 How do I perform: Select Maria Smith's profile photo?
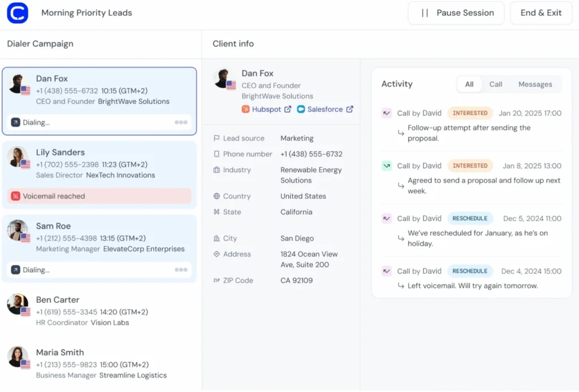tap(18, 356)
